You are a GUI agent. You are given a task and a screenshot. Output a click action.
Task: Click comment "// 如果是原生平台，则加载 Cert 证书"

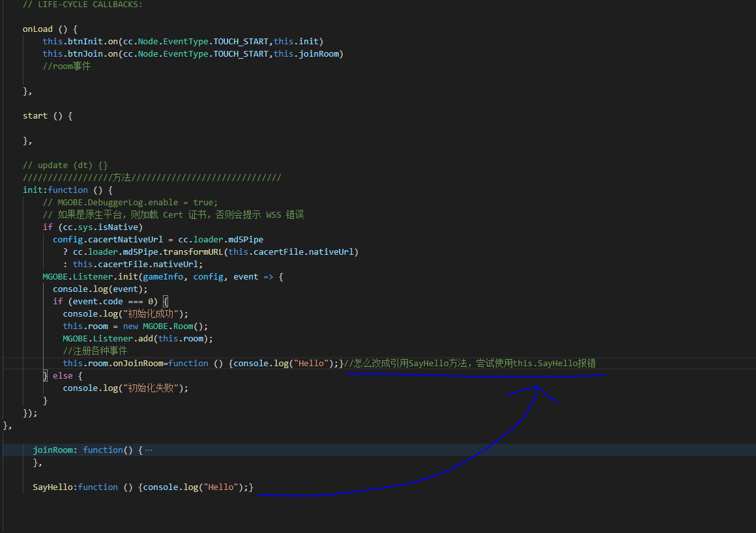(x=173, y=215)
